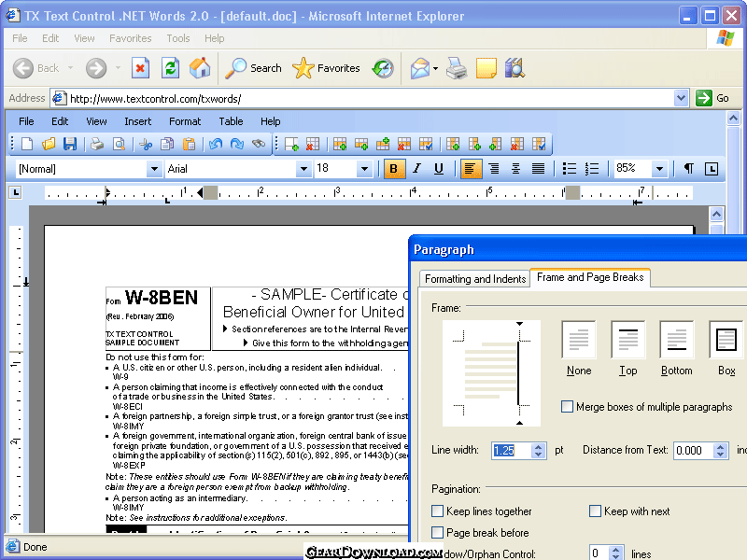Go to the IE Home page
Viewport: 747px width, 560px height.
pos(200,68)
